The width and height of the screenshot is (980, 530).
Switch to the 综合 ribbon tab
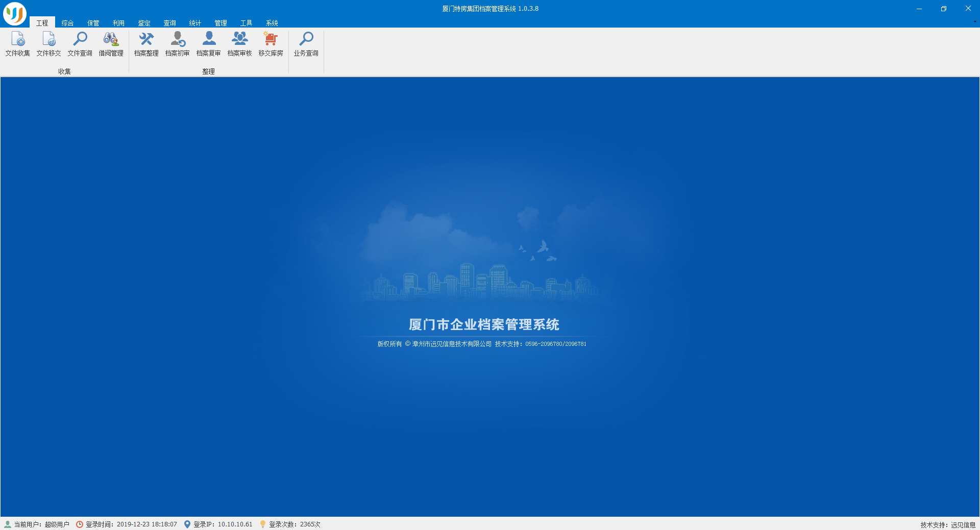coord(68,23)
